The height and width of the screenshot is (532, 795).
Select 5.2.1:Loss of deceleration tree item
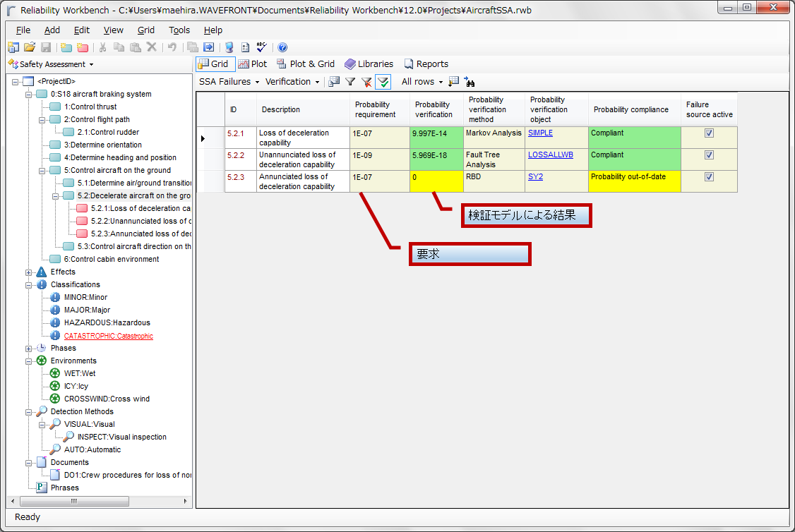click(x=141, y=208)
